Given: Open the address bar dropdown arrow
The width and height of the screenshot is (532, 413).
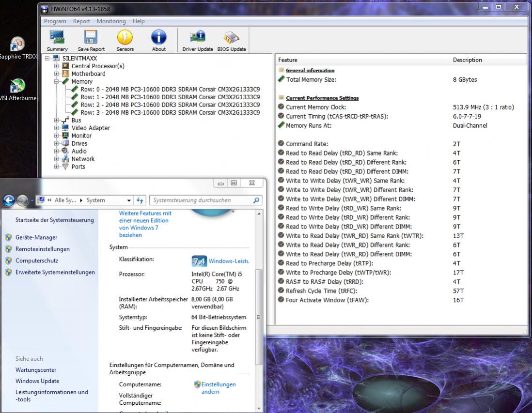Looking at the screenshot, I should click(x=129, y=200).
